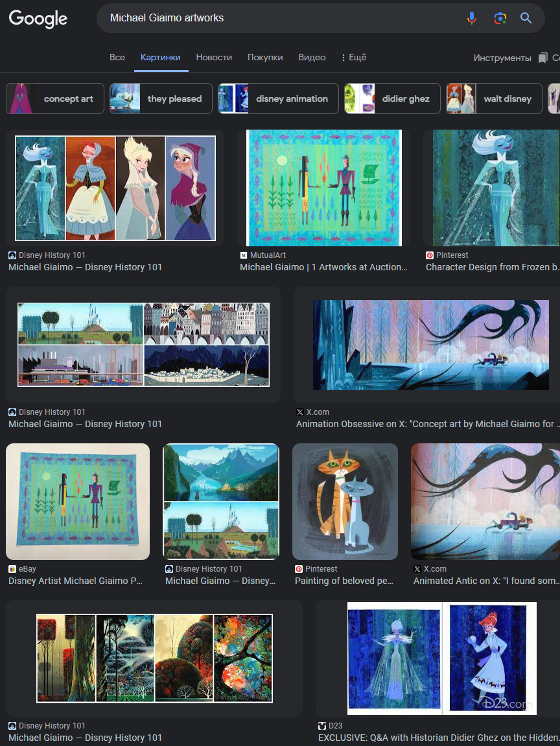Open D23 blue Frozen sketches thumbnail
The width and height of the screenshot is (560, 746).
(x=442, y=659)
